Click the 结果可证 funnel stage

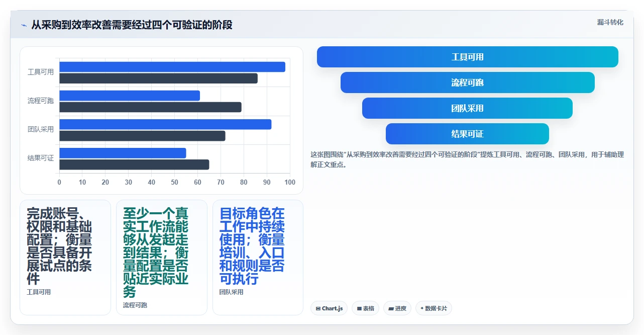click(x=468, y=134)
